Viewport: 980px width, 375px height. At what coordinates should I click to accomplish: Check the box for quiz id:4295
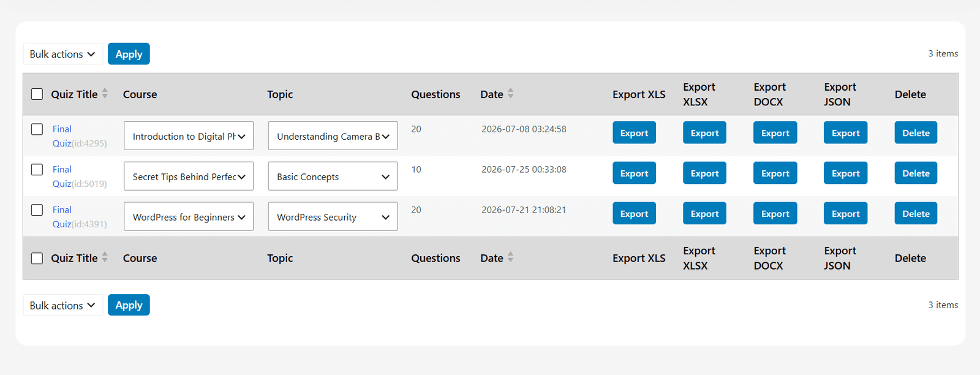pyautogui.click(x=37, y=129)
